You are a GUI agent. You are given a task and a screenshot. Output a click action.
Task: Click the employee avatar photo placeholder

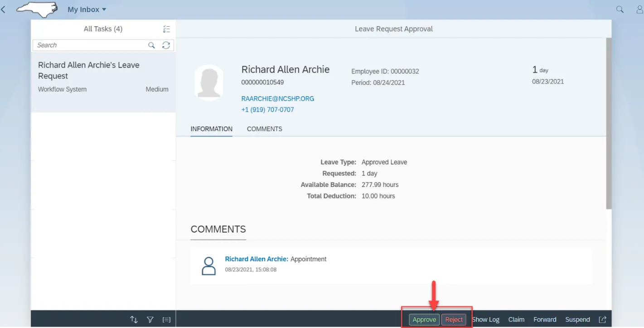pyautogui.click(x=209, y=82)
